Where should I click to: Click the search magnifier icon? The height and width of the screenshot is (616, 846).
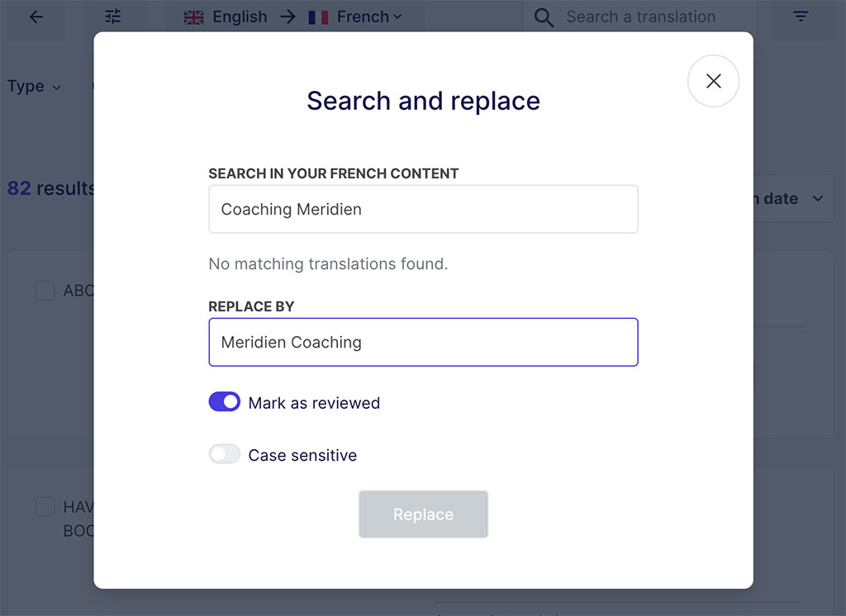543,17
